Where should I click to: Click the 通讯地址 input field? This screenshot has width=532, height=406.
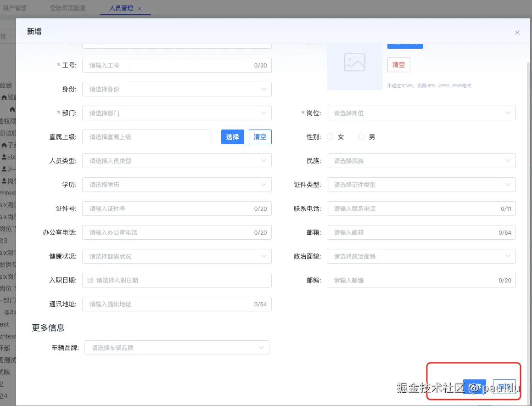177,304
